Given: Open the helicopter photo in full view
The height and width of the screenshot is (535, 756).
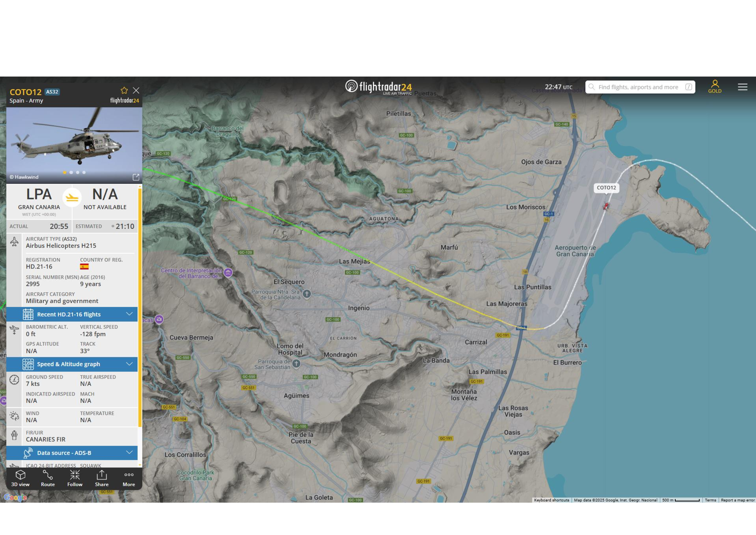Looking at the screenshot, I should (136, 177).
